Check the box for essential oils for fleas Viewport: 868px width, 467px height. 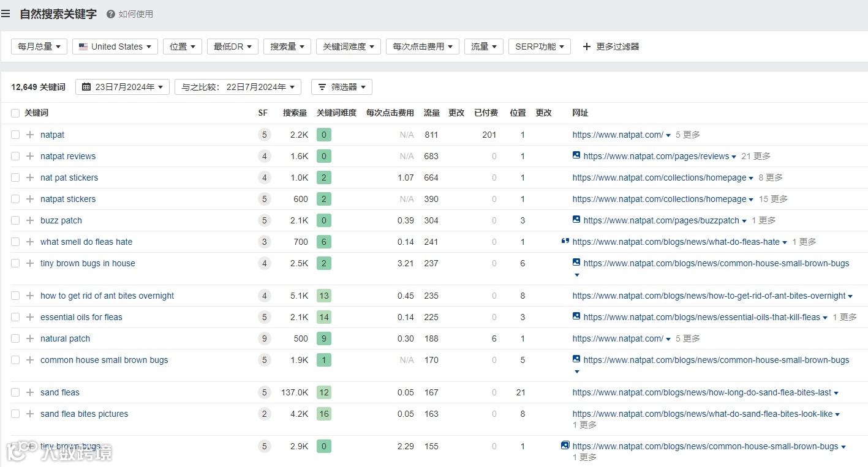point(15,317)
